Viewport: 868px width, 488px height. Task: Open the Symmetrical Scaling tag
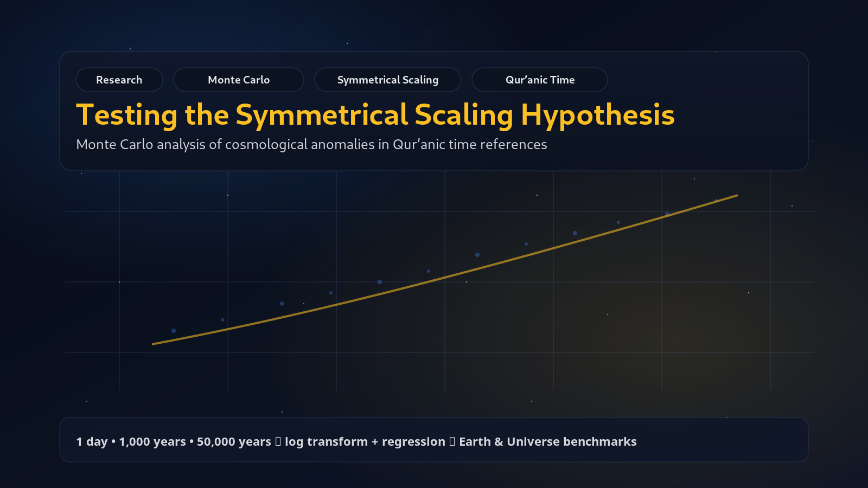388,80
